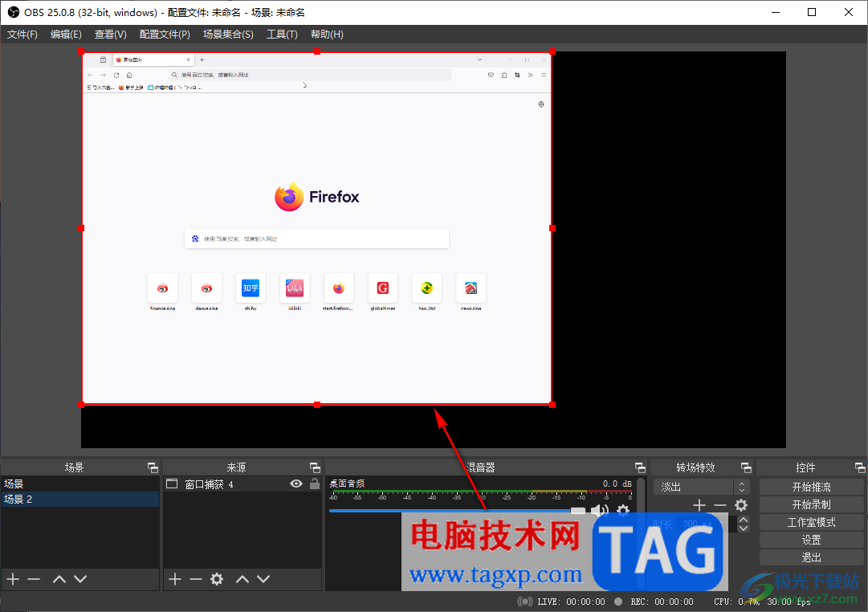Click the OBS logo in title bar
This screenshot has width=868, height=612.
click(14, 12)
